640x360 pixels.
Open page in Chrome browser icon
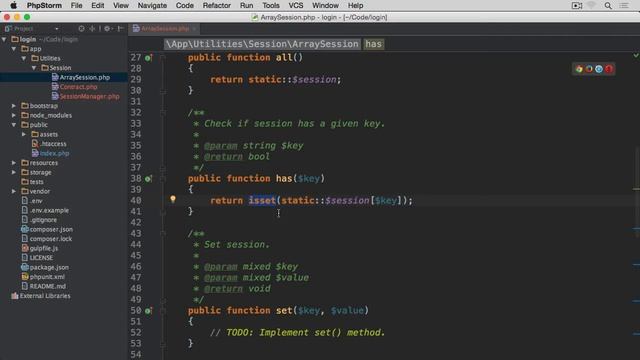coord(579,69)
